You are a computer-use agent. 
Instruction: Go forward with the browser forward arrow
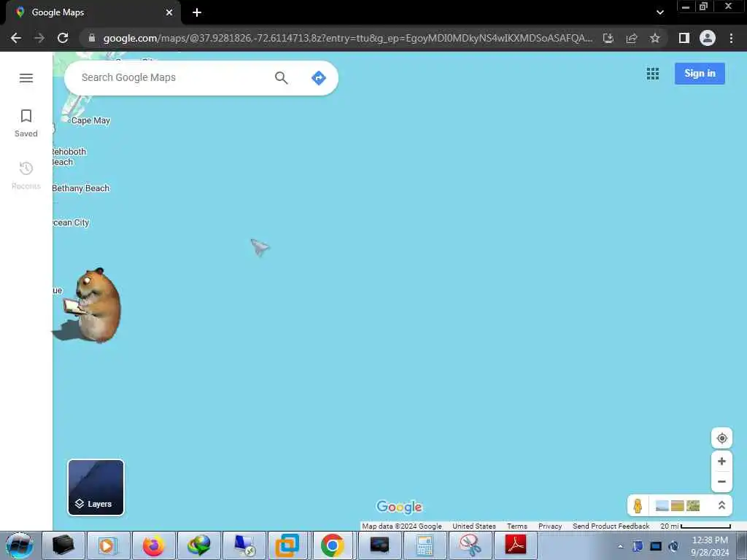pyautogui.click(x=39, y=38)
